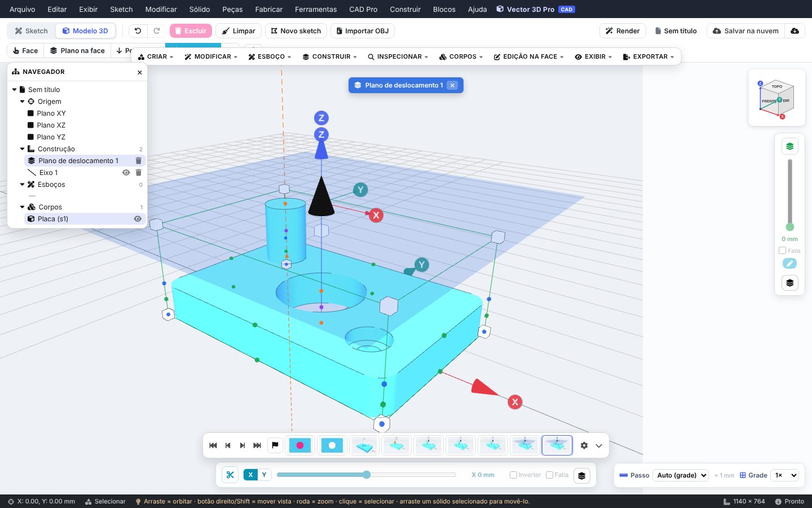This screenshot has height=508, width=812.
Task: Open the Fabricar menu
Action: click(269, 10)
